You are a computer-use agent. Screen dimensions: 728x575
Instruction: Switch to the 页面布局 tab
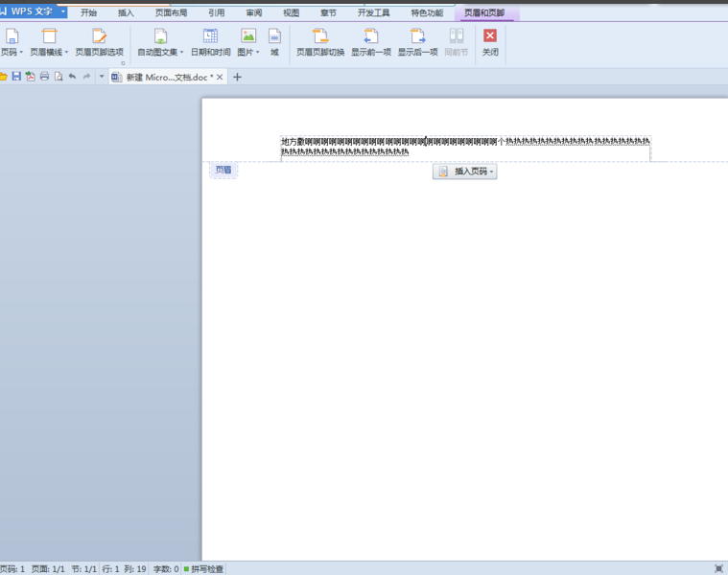click(x=172, y=13)
